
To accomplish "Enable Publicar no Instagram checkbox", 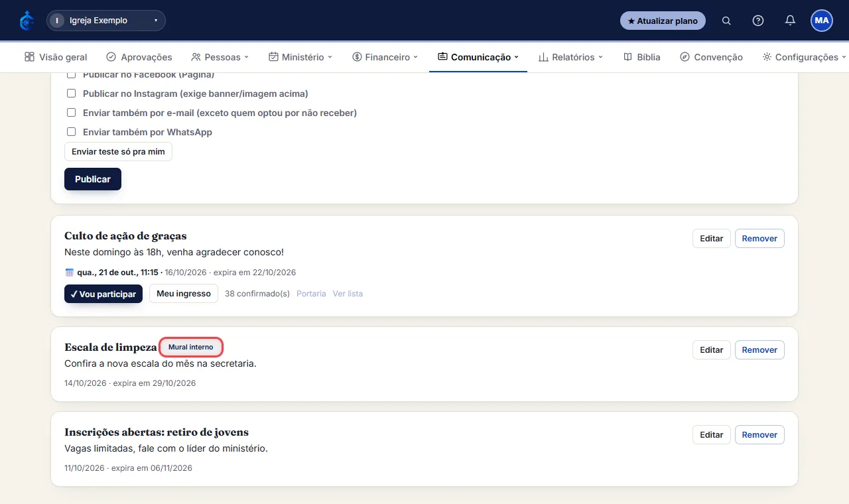I will pos(72,94).
